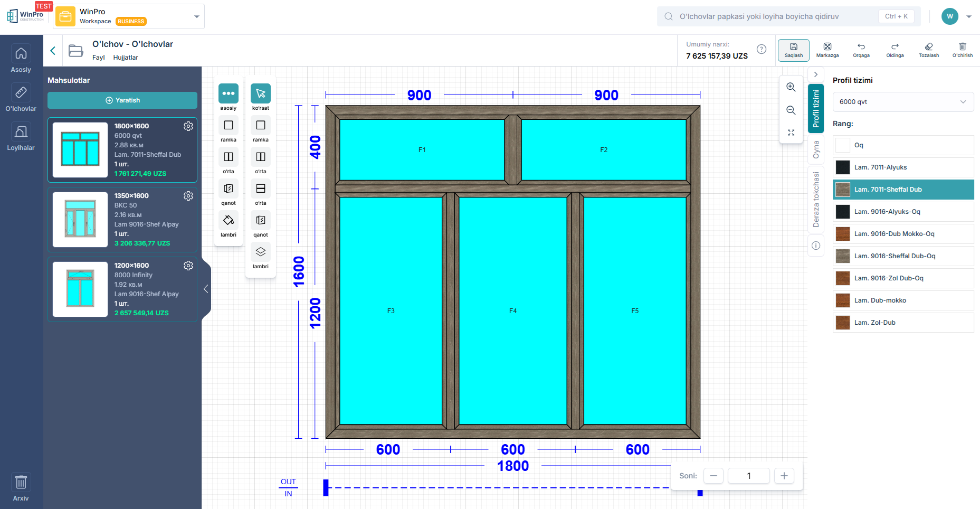
Task: Collapse the Mahsulotlar products panel
Action: click(x=206, y=289)
